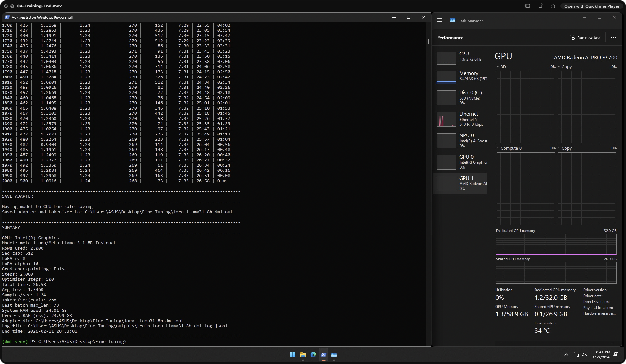Collapse the Compute 0 graph section
The width and height of the screenshot is (626, 364).
click(498, 148)
